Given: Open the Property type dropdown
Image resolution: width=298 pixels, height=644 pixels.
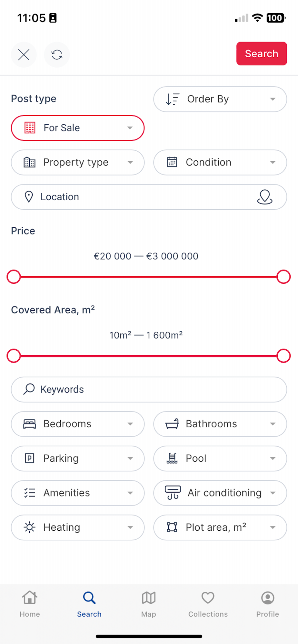Looking at the screenshot, I should point(78,162).
